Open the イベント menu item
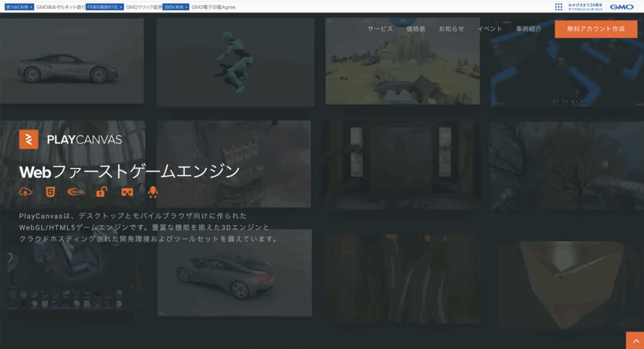644x349 pixels. [x=489, y=29]
